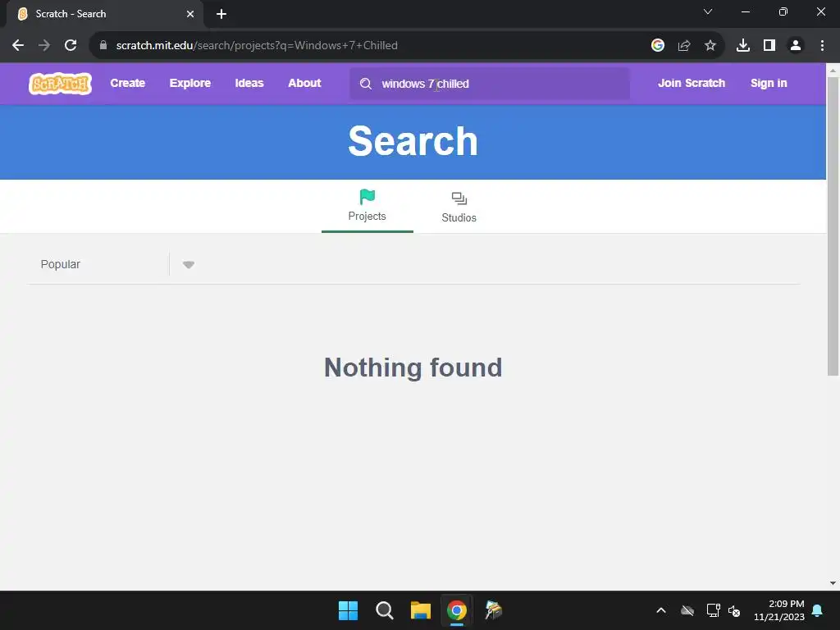Open the tab search chevron in title bar

708,11
